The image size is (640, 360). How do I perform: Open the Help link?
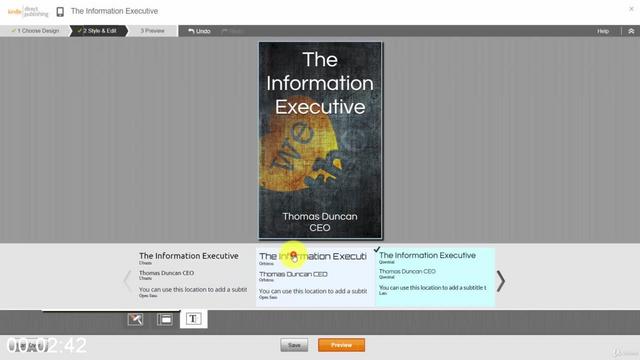point(603,31)
